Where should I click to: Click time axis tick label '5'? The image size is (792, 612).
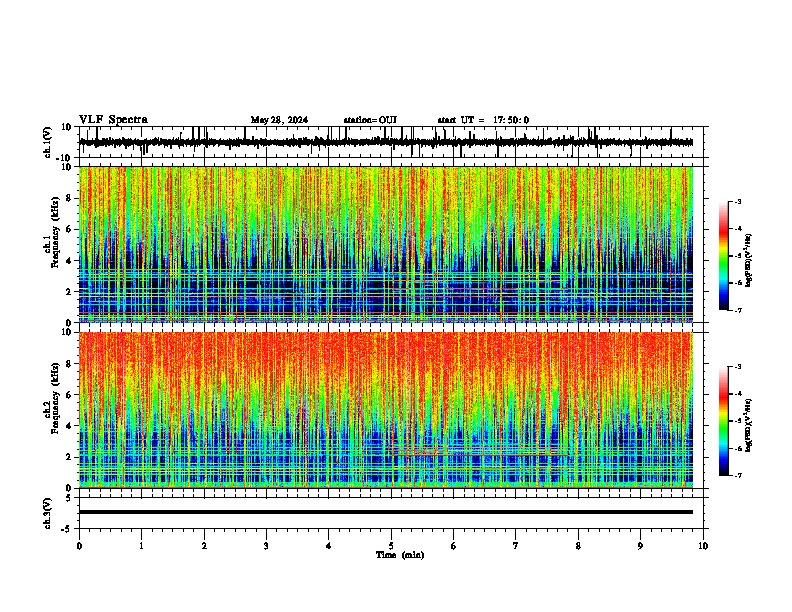[391, 546]
